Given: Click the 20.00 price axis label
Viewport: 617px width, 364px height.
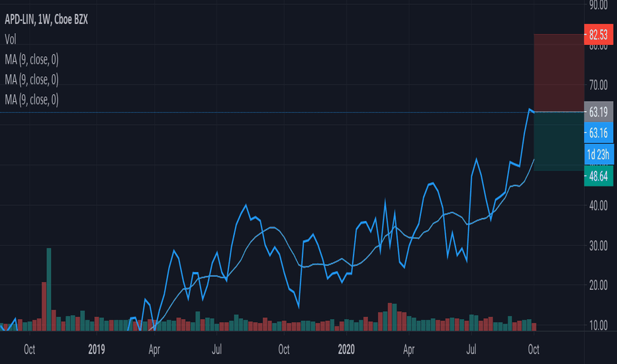Looking at the screenshot, I should point(598,286).
